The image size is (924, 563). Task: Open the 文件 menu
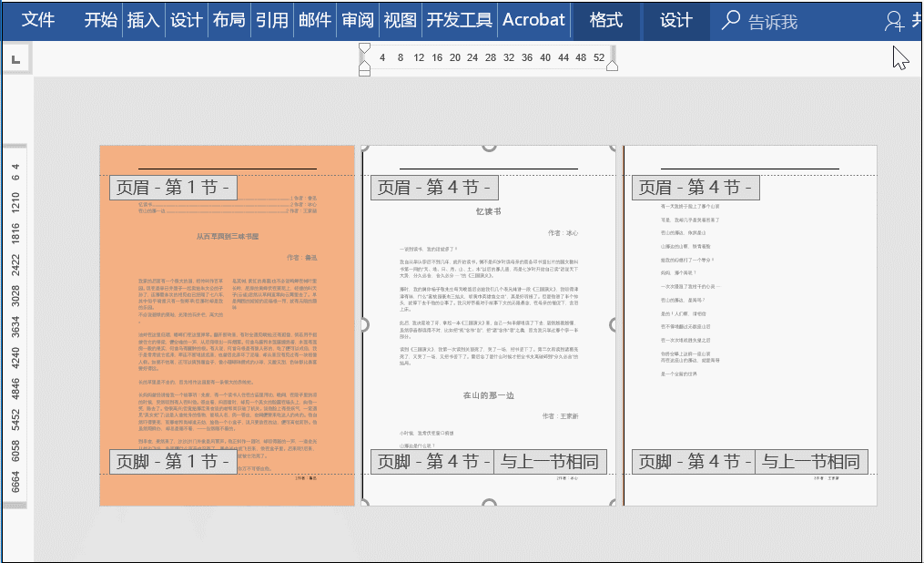(x=38, y=20)
